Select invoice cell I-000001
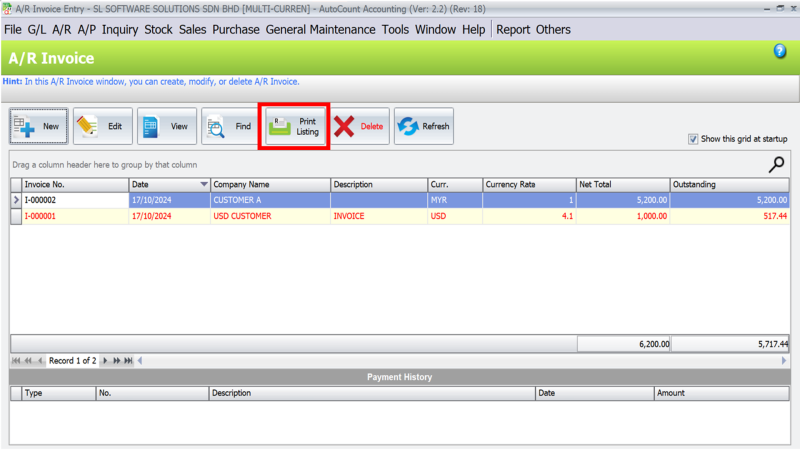The image size is (800, 450). (75, 216)
